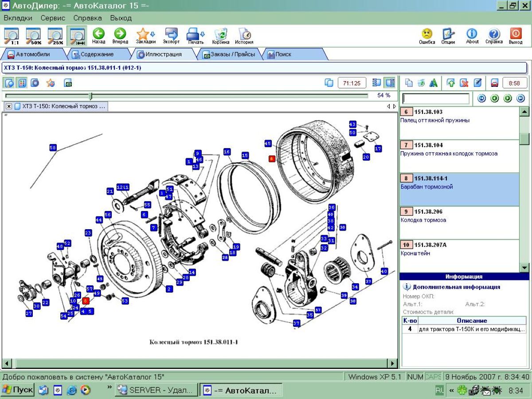Image resolution: width=532 pixels, height=399 pixels.
Task: Toggle the fit-to-width zoom button
Action: (77, 35)
